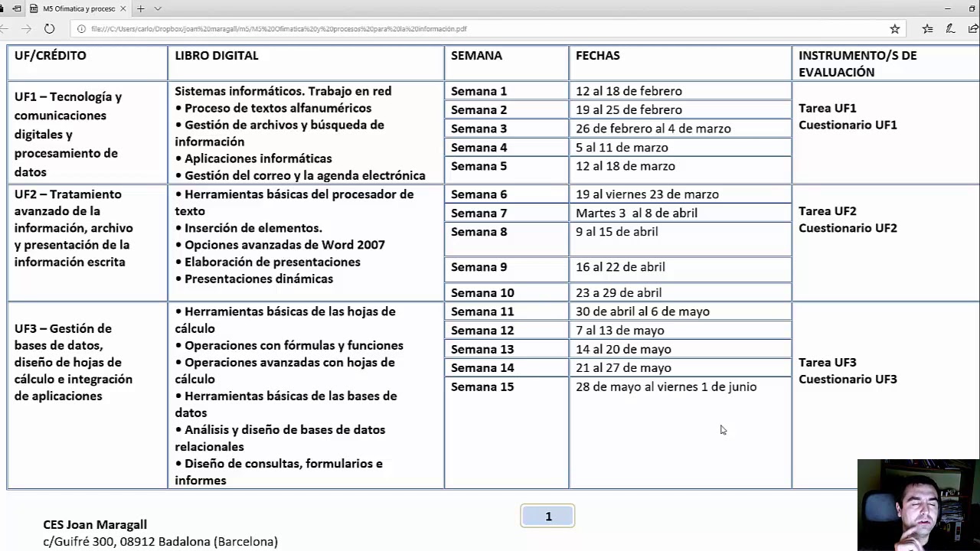
Task: Click the date 5 al 11 de marzo
Action: pyautogui.click(x=622, y=147)
